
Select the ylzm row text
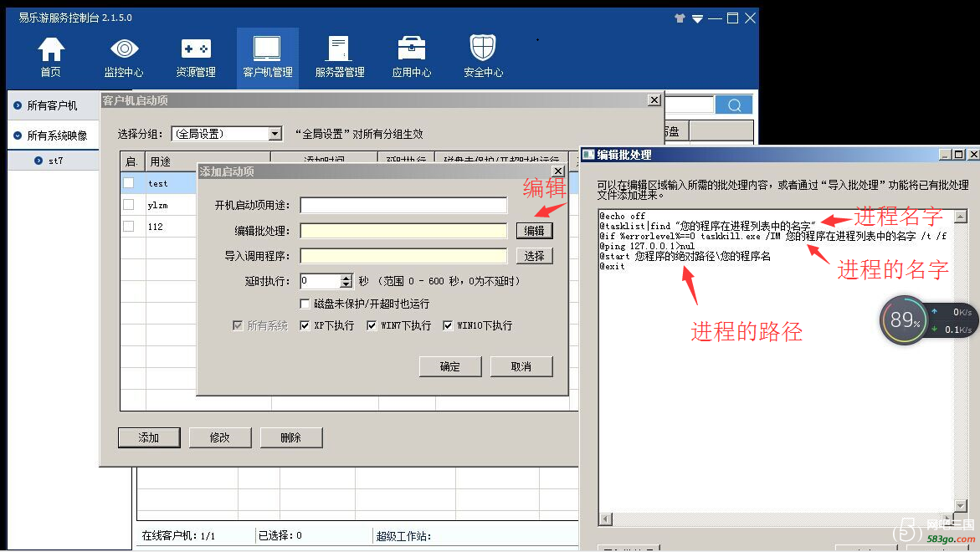tap(157, 205)
